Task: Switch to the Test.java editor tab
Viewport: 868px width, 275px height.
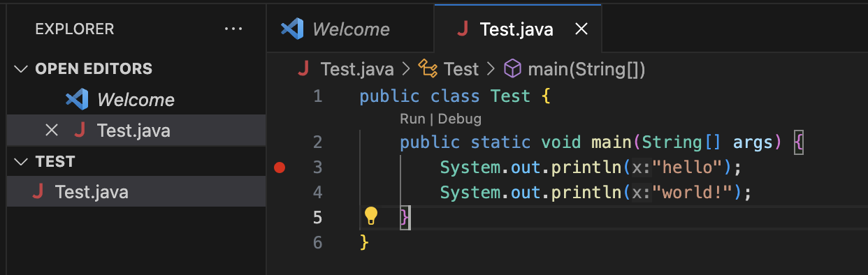Action: pyautogui.click(x=518, y=29)
